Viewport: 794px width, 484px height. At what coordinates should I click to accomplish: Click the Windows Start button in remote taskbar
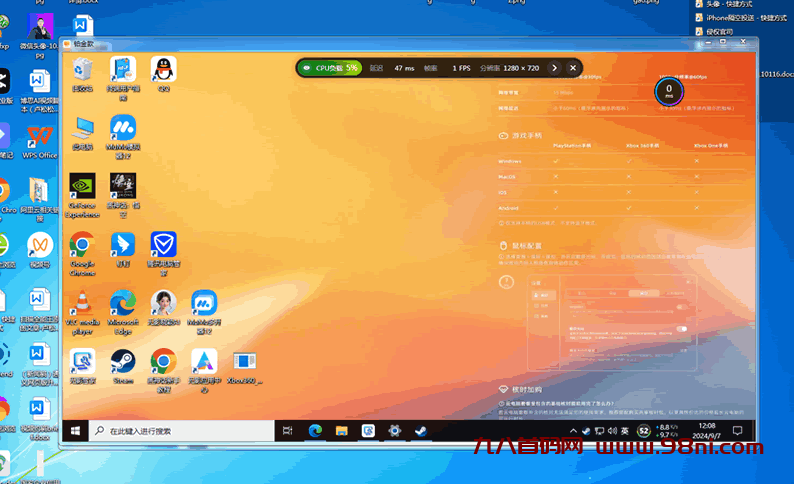[76, 431]
